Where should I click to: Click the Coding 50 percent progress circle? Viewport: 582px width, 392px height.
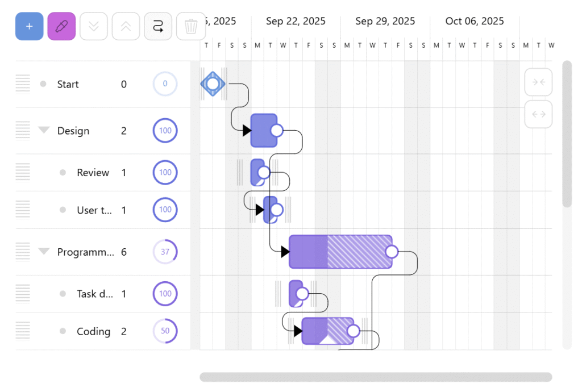tap(165, 331)
